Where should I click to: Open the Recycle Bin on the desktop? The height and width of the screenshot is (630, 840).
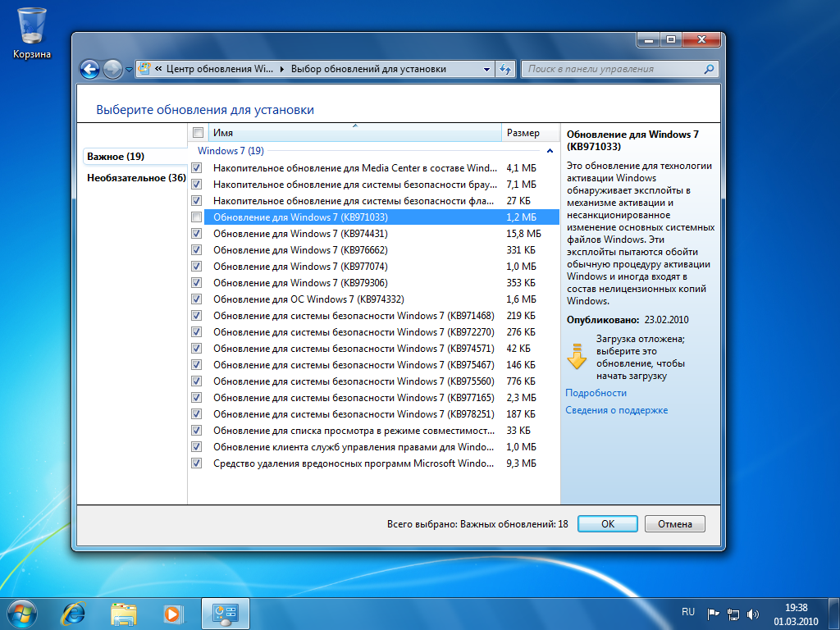click(32, 33)
